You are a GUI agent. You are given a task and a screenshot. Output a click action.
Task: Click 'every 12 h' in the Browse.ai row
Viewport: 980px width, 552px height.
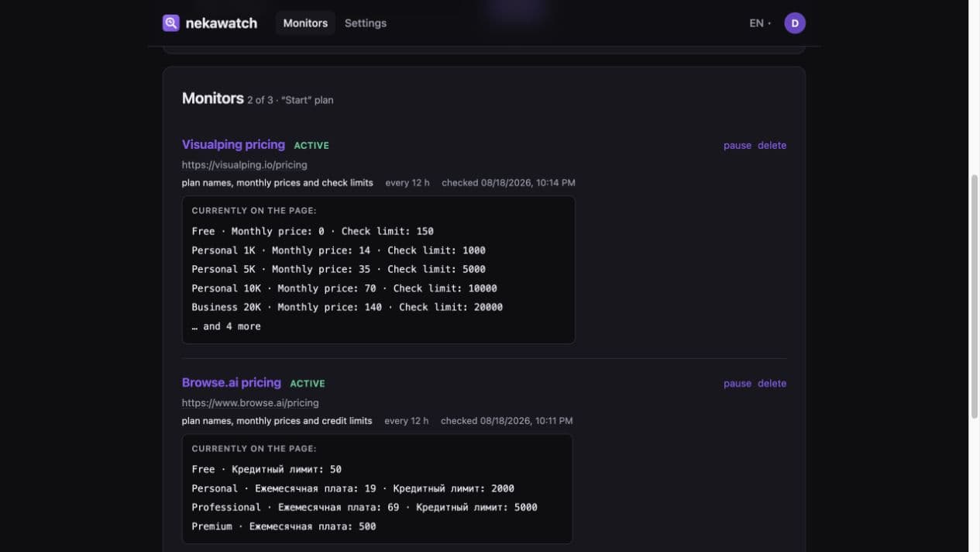point(407,421)
